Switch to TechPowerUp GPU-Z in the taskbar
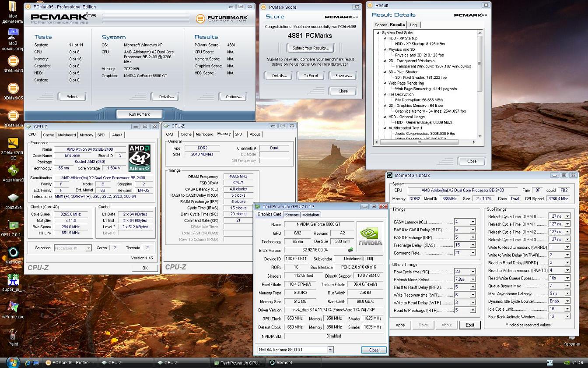Viewport: 588px width, 368px height. coord(238,363)
